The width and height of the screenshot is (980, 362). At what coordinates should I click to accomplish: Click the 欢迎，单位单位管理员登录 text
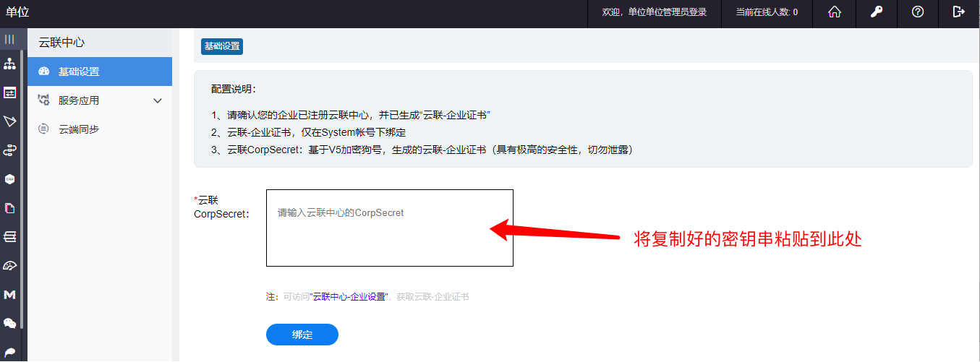point(655,12)
